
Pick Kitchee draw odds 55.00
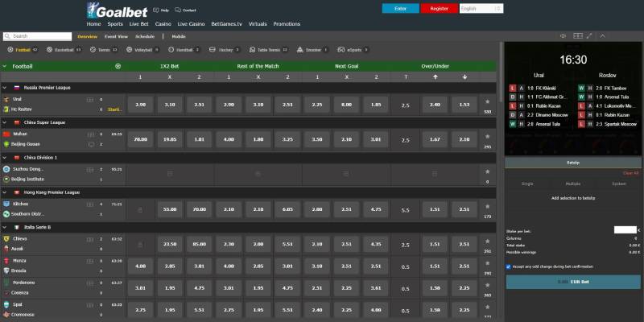[170, 209]
